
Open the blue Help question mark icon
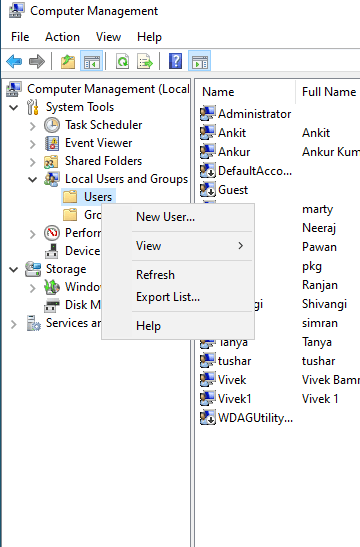click(x=175, y=61)
